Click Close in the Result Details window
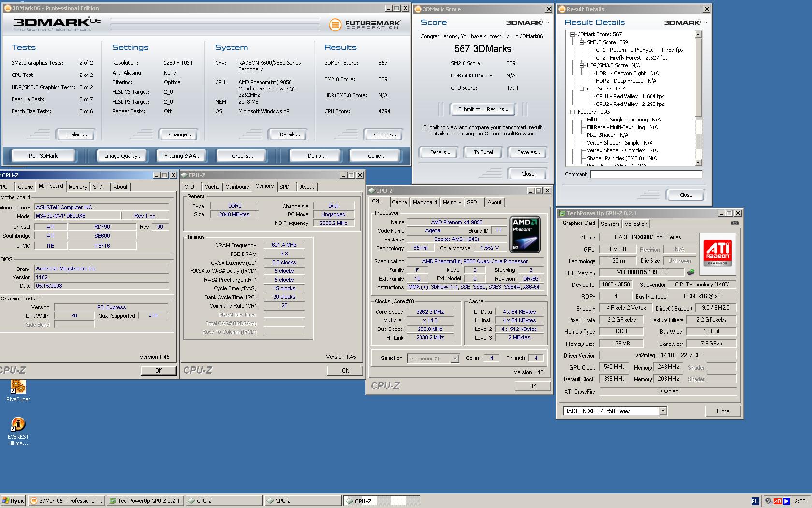This screenshot has height=508, width=812. pos(685,195)
